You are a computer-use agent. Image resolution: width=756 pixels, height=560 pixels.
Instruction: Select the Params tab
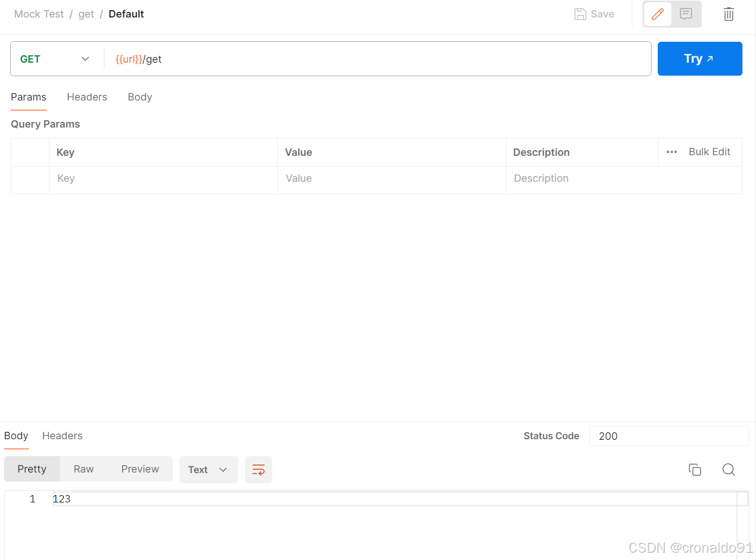[x=29, y=97]
